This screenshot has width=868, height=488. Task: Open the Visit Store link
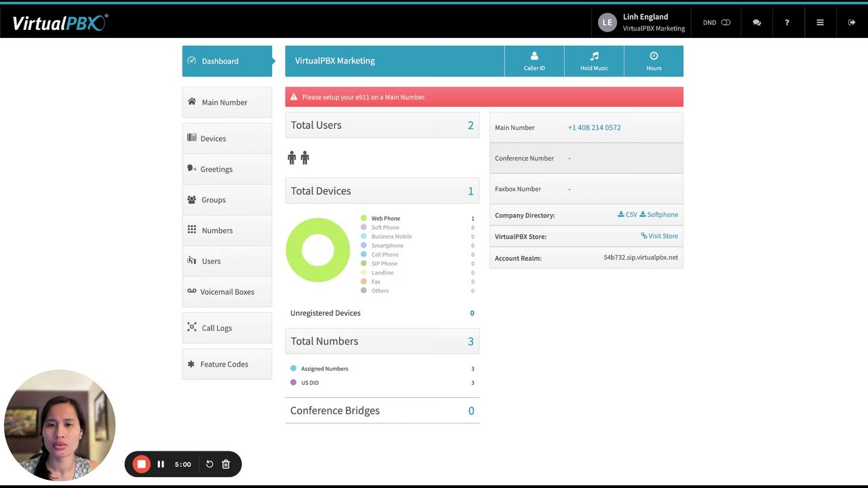point(659,236)
